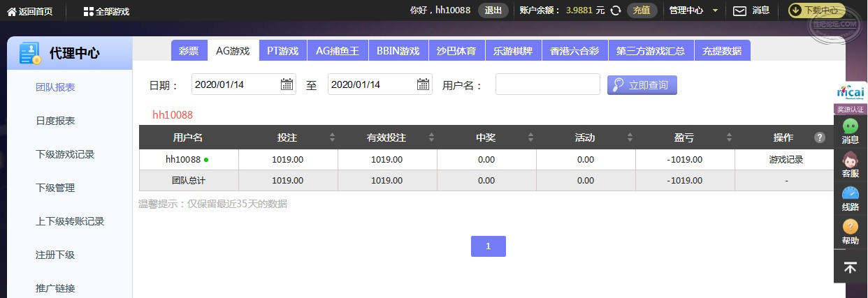Image resolution: width=868 pixels, height=298 pixels.
Task: Click 温馨提示 35天 notice text
Action: click(x=212, y=204)
